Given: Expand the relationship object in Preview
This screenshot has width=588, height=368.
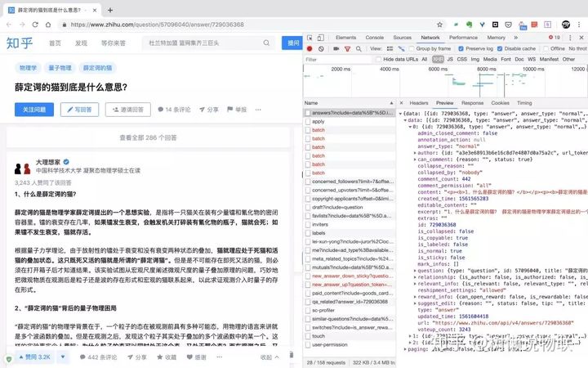Looking at the screenshot, I should 415,277.
